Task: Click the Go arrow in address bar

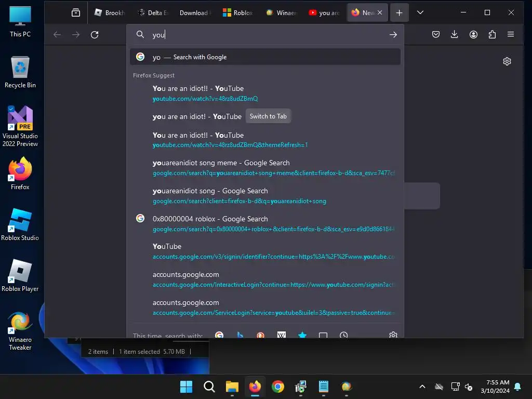Action: click(x=393, y=35)
